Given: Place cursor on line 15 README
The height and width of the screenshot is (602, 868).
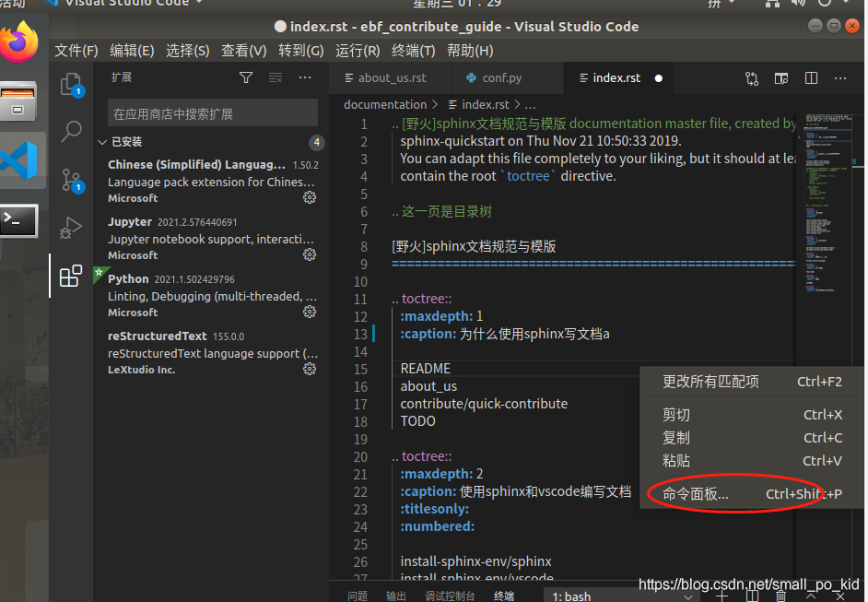Looking at the screenshot, I should pyautogui.click(x=425, y=369).
